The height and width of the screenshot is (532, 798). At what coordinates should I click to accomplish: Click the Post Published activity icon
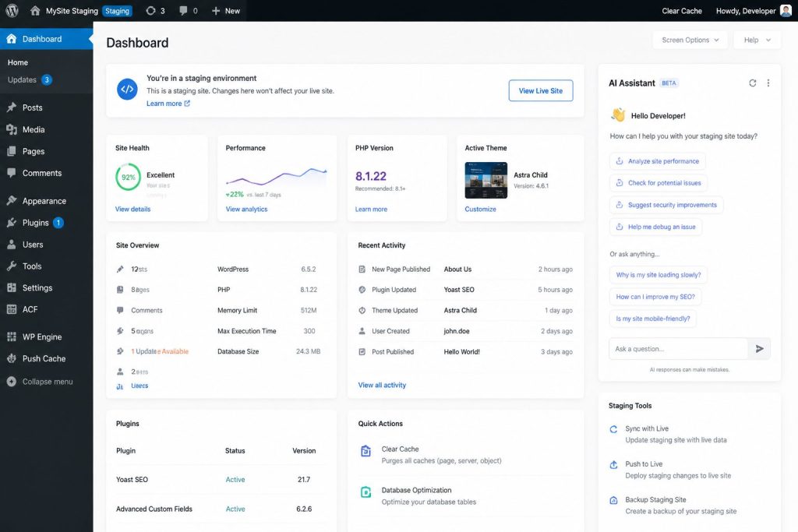point(362,352)
